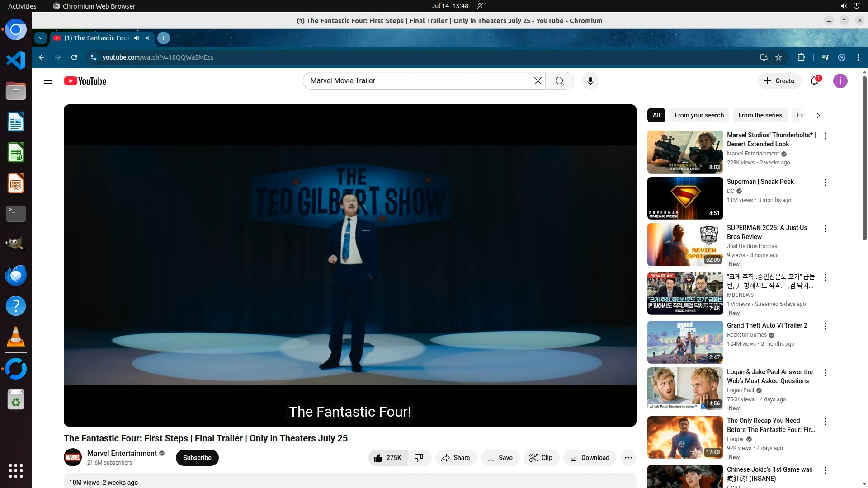
Task: Select the 'From the series' chip
Action: (x=760, y=115)
